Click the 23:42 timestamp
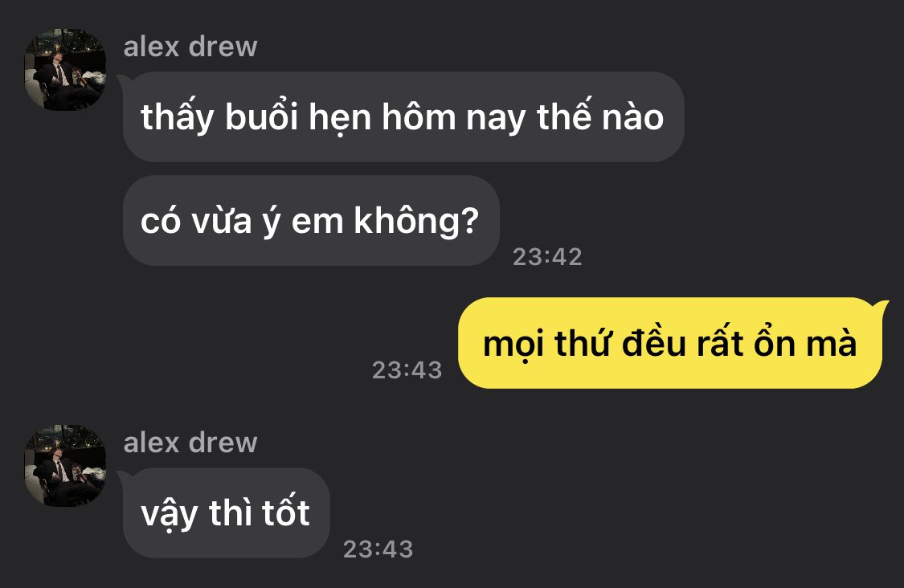This screenshot has height=588, width=904. coord(547,257)
